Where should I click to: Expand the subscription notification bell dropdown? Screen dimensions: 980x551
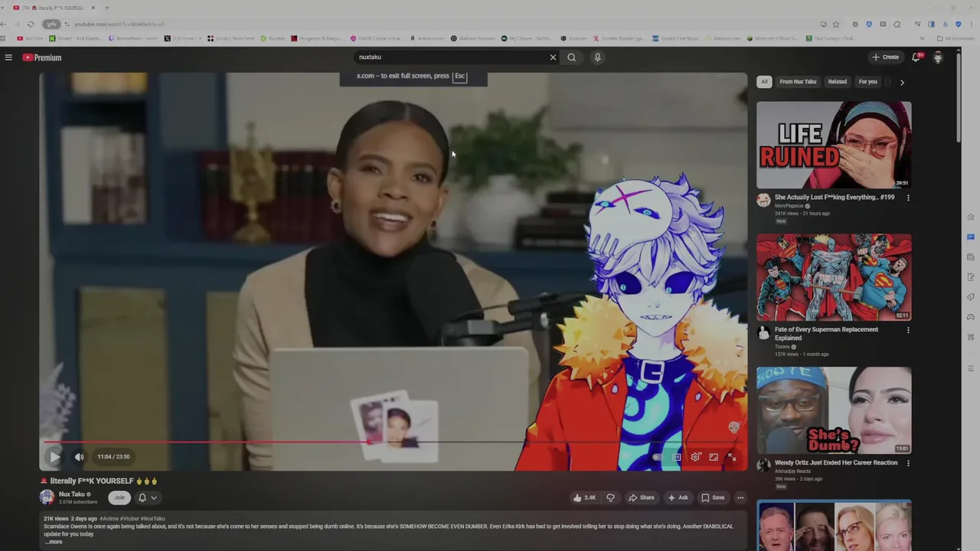point(147,497)
